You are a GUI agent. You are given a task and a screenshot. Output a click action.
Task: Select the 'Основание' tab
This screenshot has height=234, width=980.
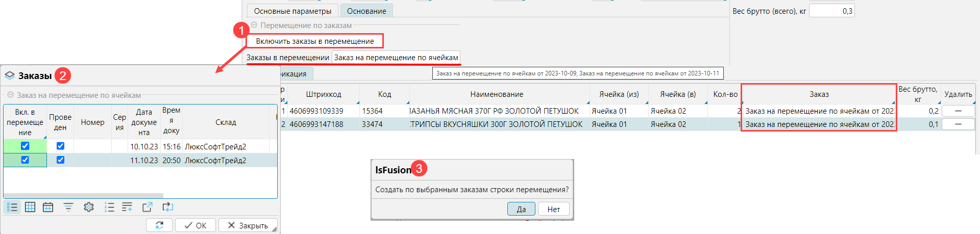[x=366, y=11]
